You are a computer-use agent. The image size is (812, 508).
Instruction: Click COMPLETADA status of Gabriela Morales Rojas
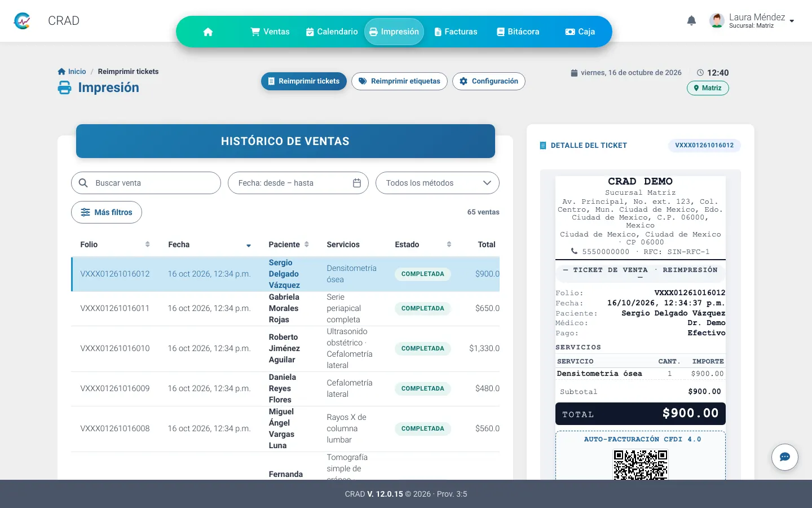[x=423, y=308]
